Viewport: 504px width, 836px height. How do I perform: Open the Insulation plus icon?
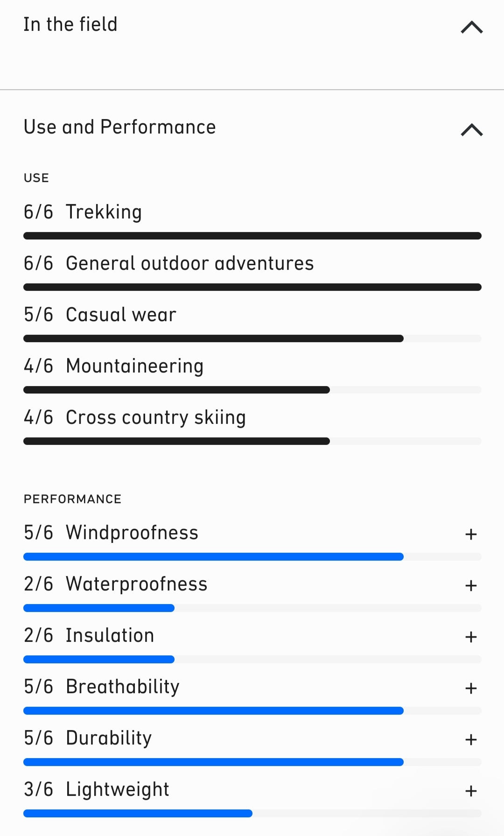(471, 637)
